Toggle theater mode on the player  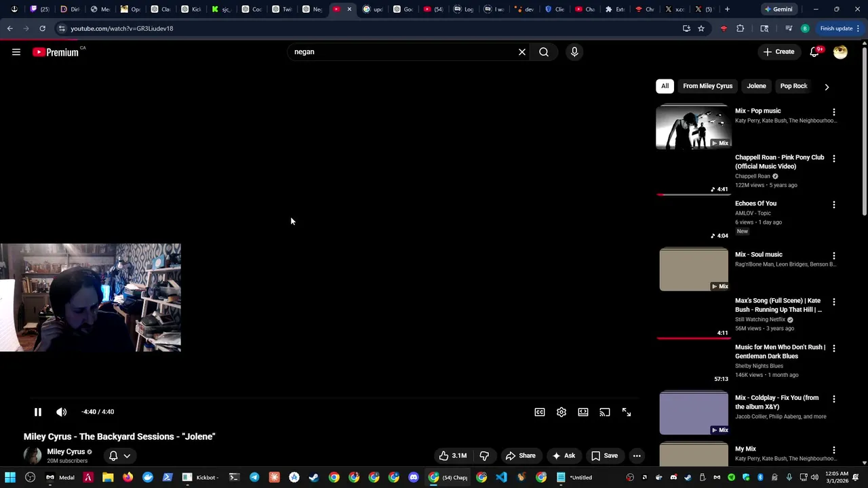(x=583, y=412)
